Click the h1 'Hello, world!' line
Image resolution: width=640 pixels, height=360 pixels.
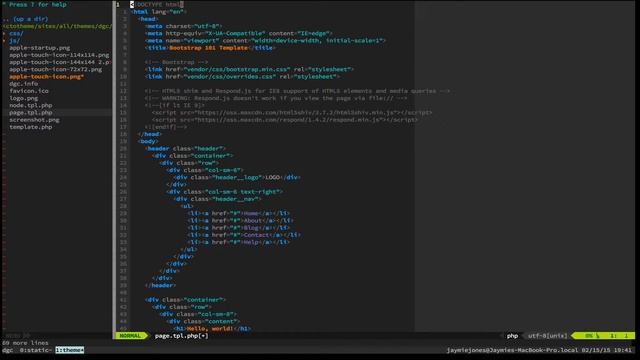[x=213, y=328]
